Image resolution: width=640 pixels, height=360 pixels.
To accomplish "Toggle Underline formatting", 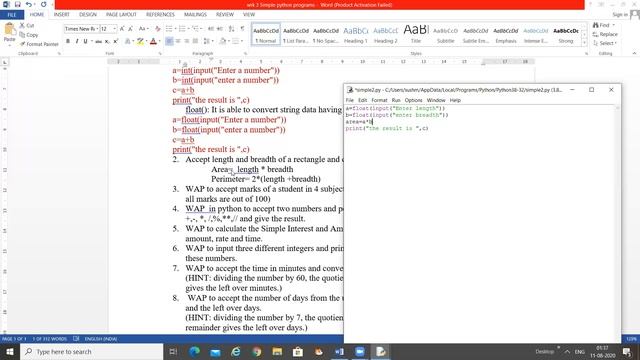I will pyautogui.click(x=85, y=41).
